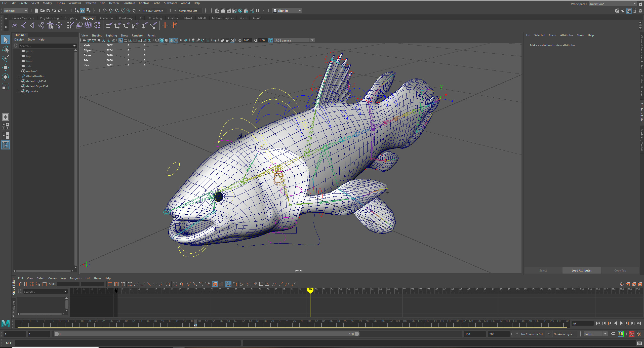Click the Load Attributes button
This screenshot has width=644, height=348.
582,270
